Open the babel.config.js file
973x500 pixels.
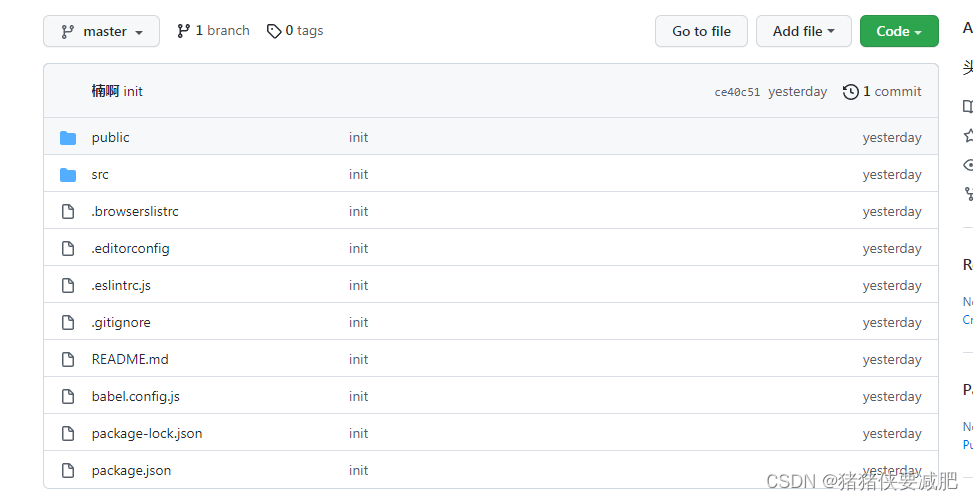136,396
